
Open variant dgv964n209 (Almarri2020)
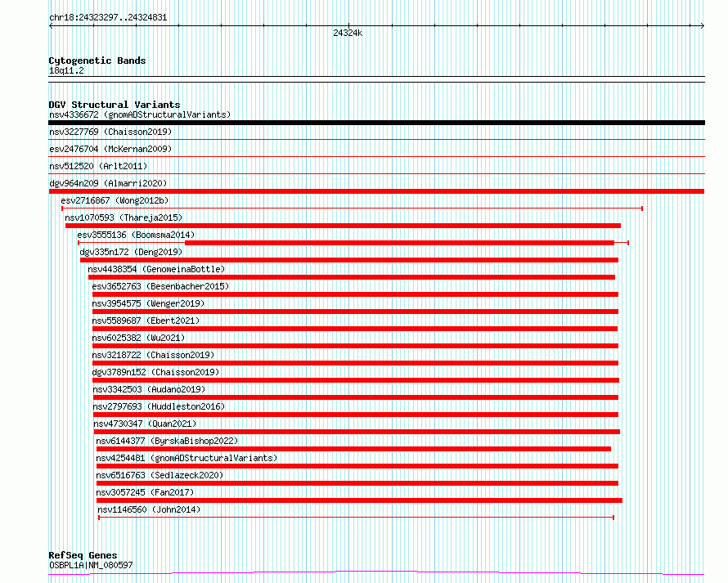click(108, 183)
